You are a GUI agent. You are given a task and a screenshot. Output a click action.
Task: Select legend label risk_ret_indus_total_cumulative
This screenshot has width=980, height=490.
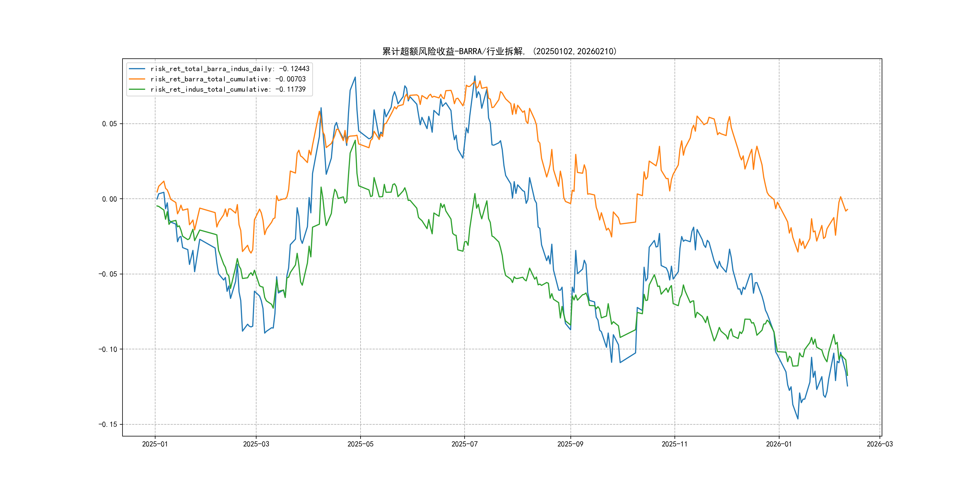click(228, 90)
